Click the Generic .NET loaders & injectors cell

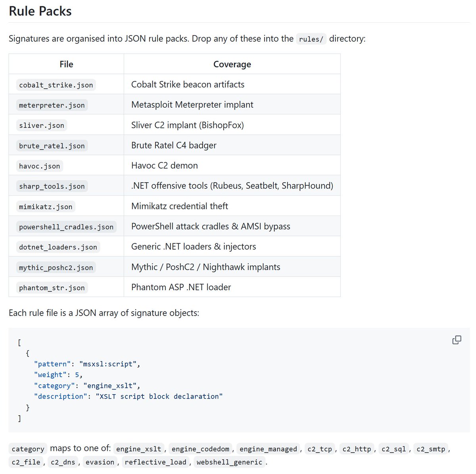[x=232, y=246]
